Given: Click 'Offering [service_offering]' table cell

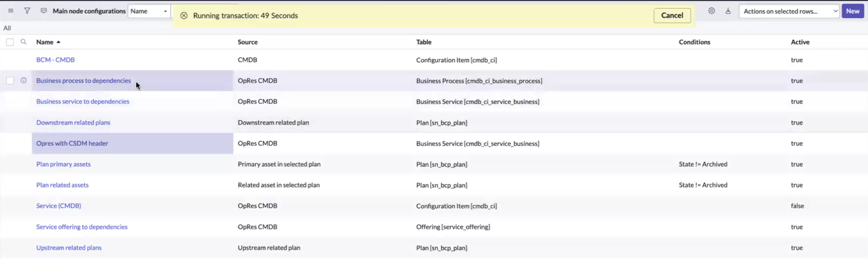Looking at the screenshot, I should 453,227.
